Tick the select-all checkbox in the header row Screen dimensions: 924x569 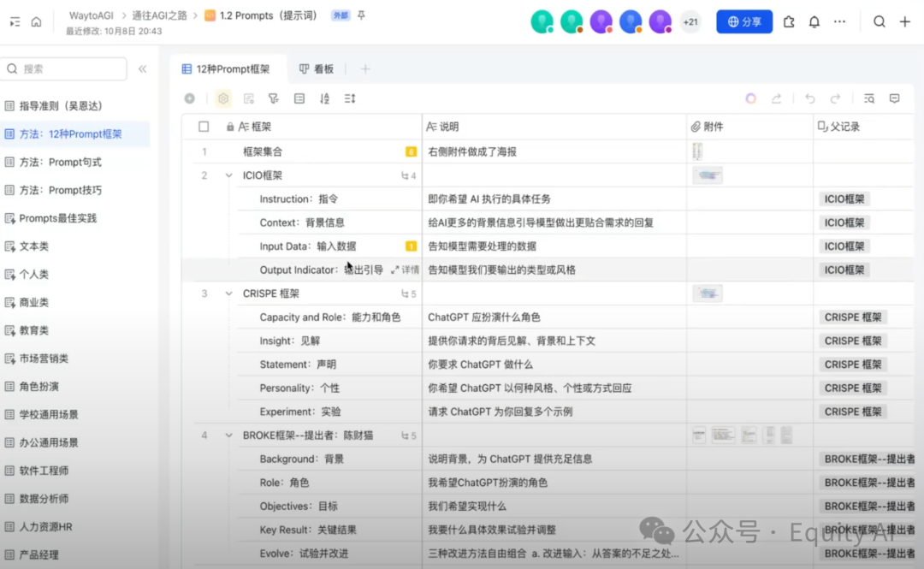(204, 127)
